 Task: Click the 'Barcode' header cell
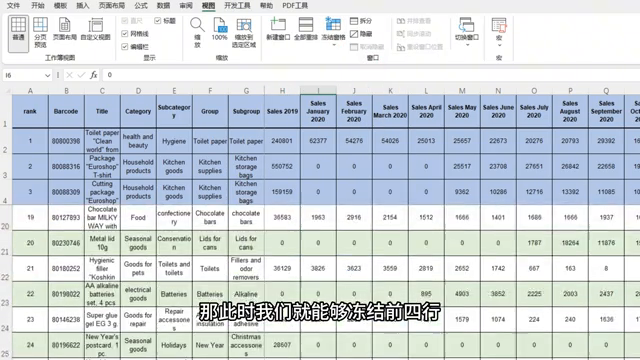point(66,111)
